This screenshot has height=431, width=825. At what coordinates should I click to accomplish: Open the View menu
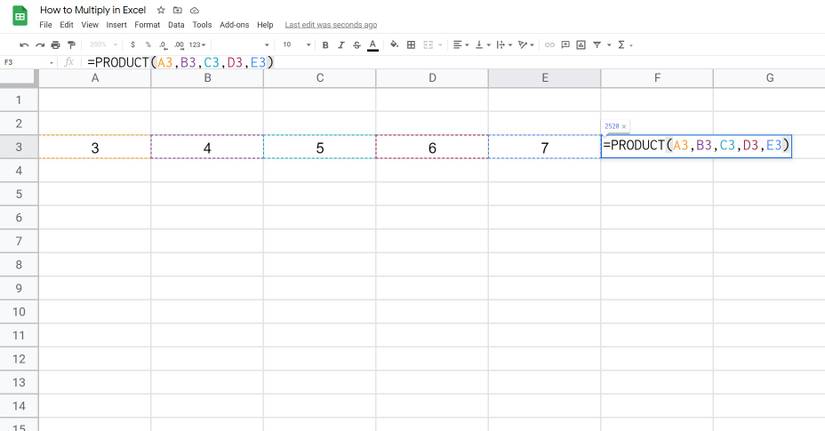tap(89, 25)
